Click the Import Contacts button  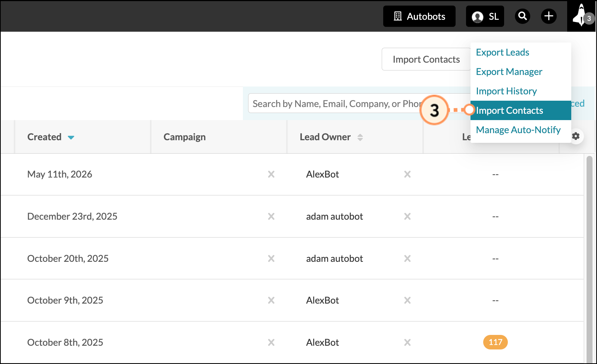426,59
